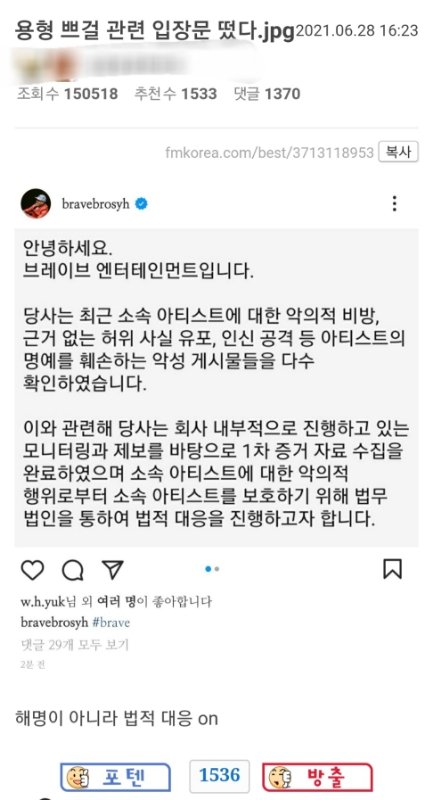The width and height of the screenshot is (433, 800).
Task: Click the 1536 vote count box
Action: (x=219, y=776)
